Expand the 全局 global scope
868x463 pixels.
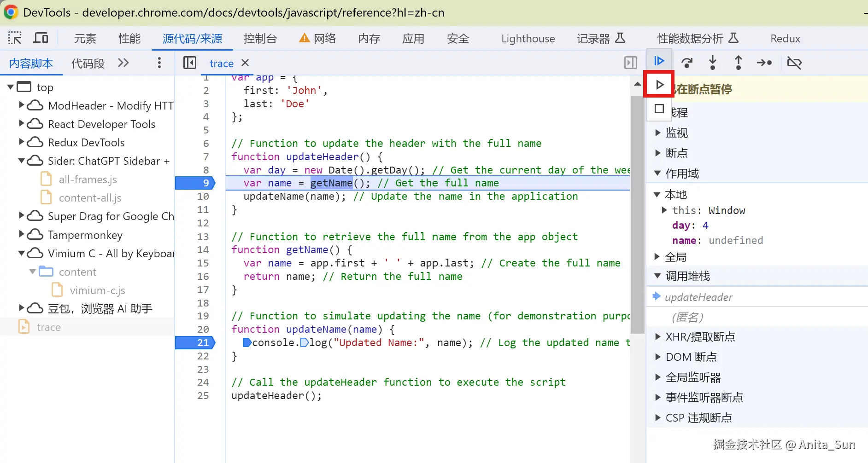point(657,257)
